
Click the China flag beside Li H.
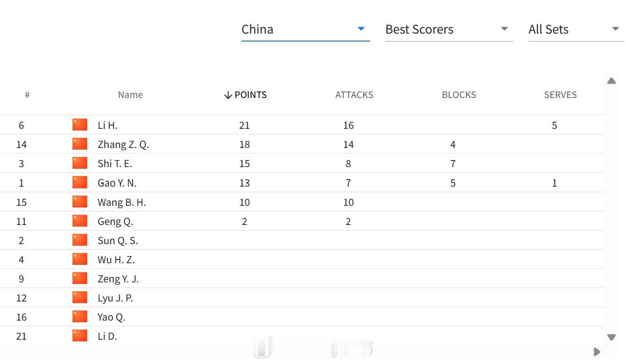click(x=80, y=125)
